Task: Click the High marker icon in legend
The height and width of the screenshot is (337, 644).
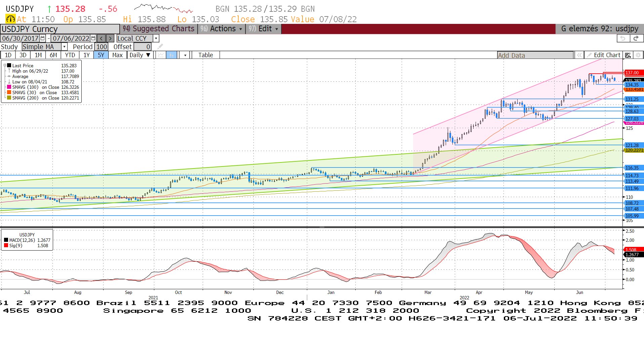Action: 9,71
